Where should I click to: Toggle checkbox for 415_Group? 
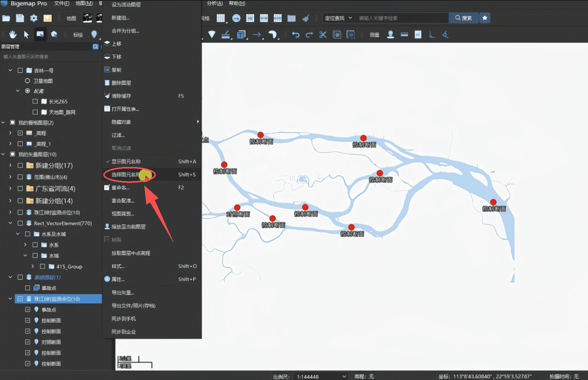coord(42,266)
